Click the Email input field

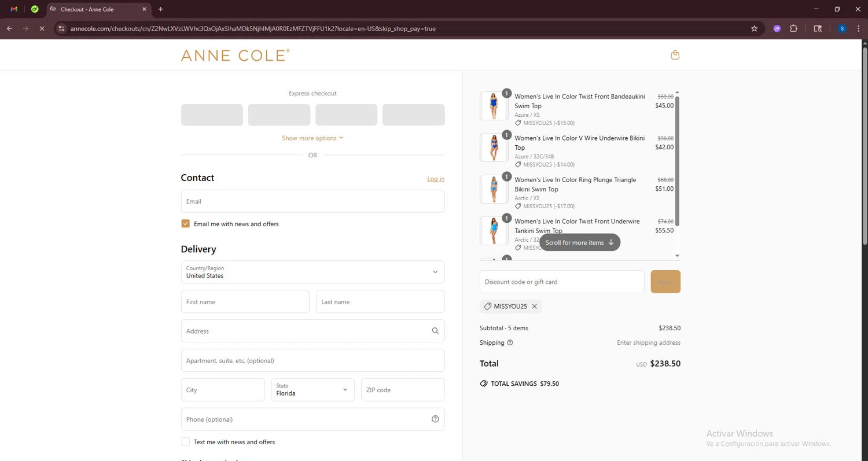click(x=312, y=201)
